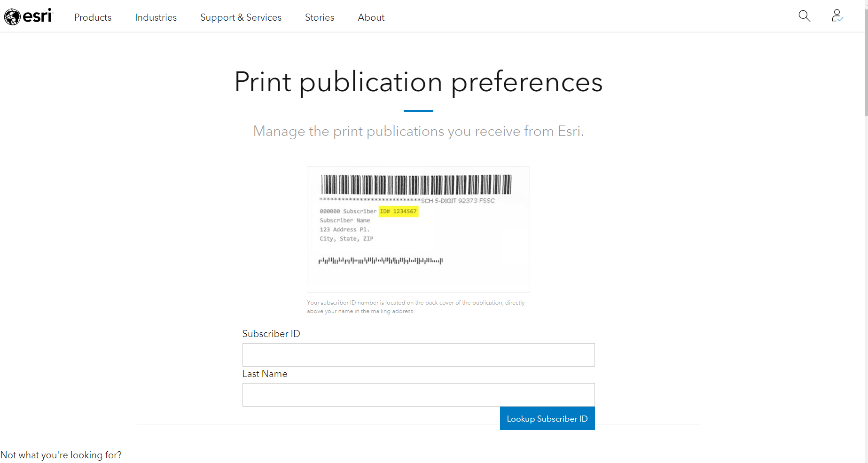Focus the Subscriber ID input field

[418, 354]
